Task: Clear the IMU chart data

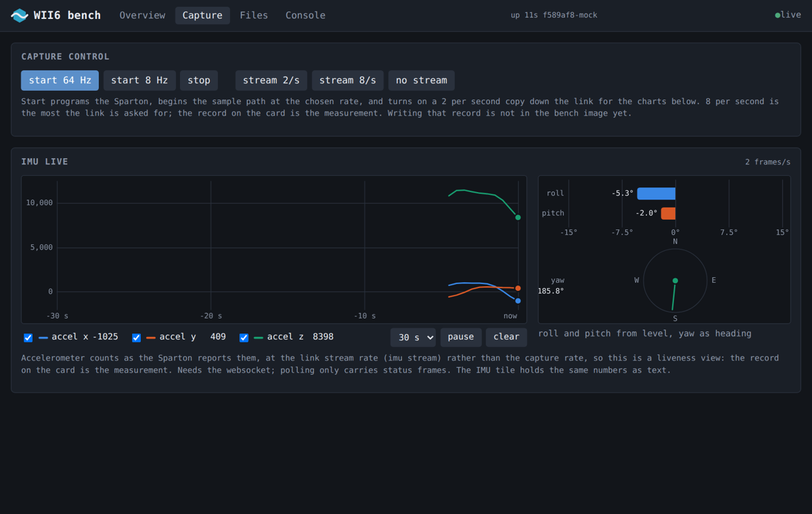Action: 506,337
